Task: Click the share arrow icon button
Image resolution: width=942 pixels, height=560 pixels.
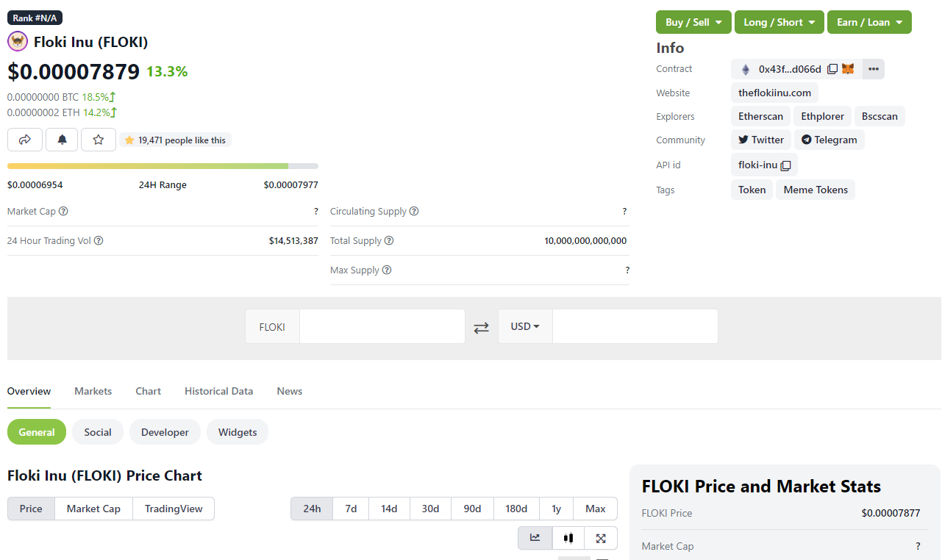Action: click(x=25, y=140)
